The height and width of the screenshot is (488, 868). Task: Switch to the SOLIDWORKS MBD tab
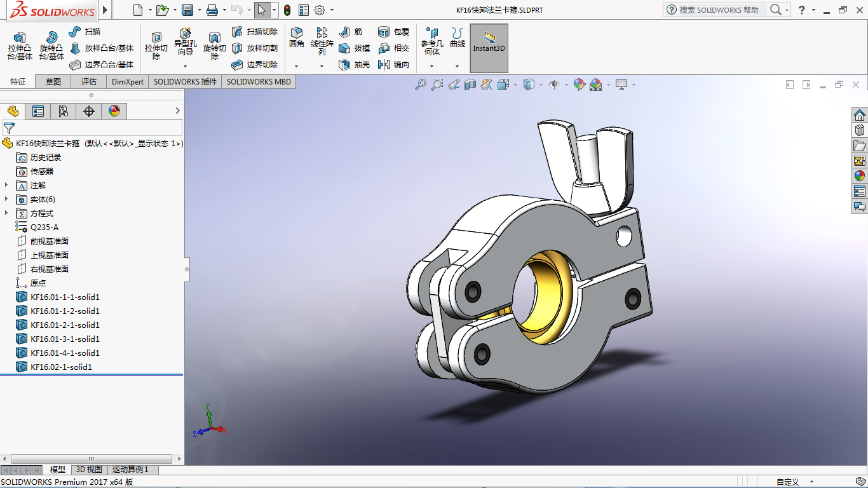[x=259, y=81]
